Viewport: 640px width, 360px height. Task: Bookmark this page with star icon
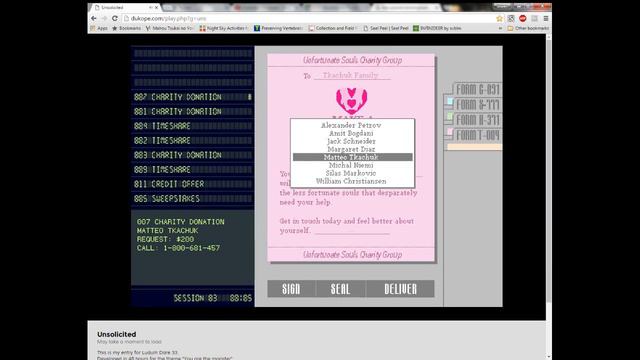pyautogui.click(x=499, y=18)
